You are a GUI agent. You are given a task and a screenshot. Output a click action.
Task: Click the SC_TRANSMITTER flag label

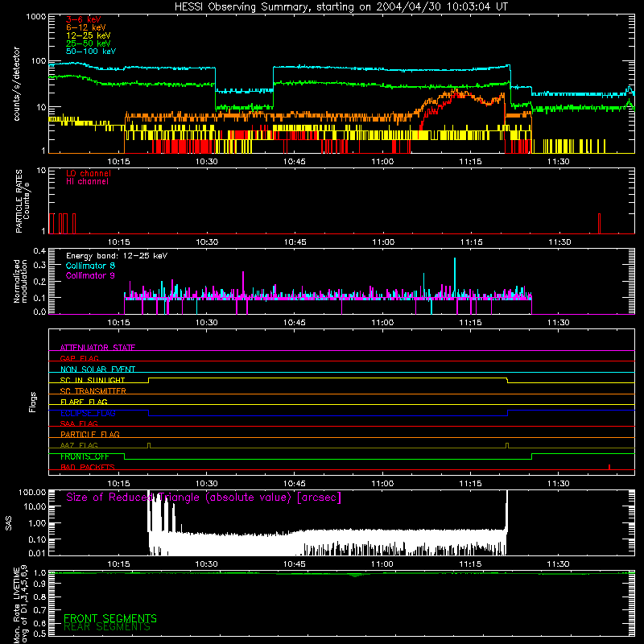pos(93,391)
